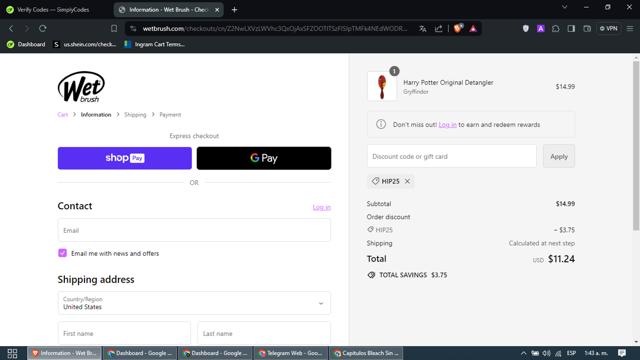Click the Harry Potter Original Detangler title

(448, 82)
